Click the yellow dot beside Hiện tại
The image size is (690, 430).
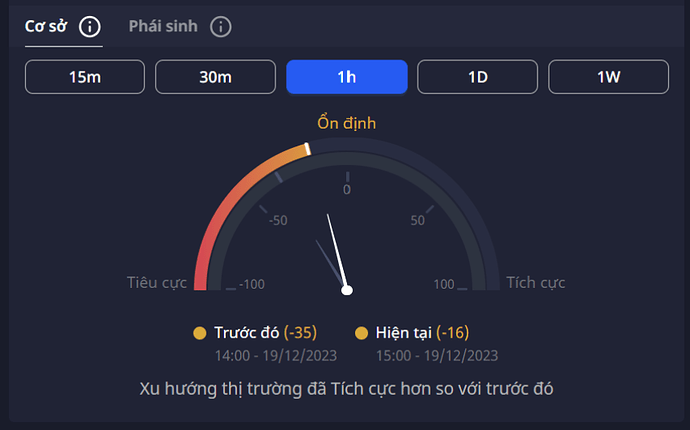pos(362,333)
